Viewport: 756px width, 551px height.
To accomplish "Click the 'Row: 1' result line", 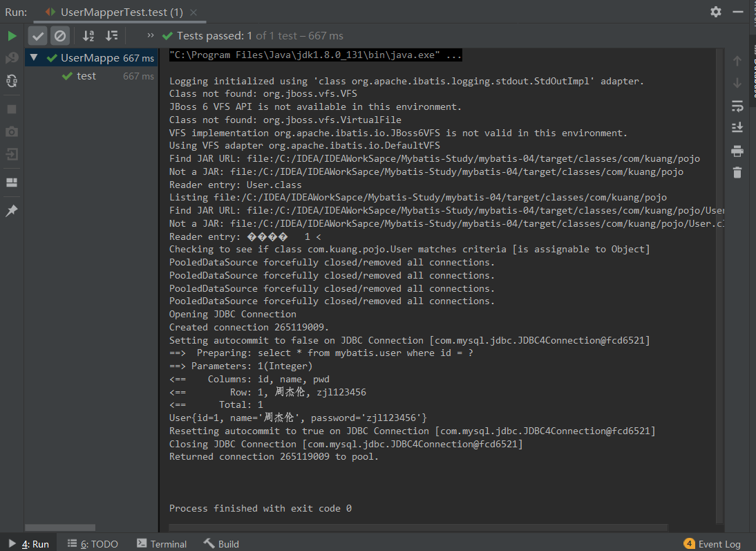I will pos(267,392).
